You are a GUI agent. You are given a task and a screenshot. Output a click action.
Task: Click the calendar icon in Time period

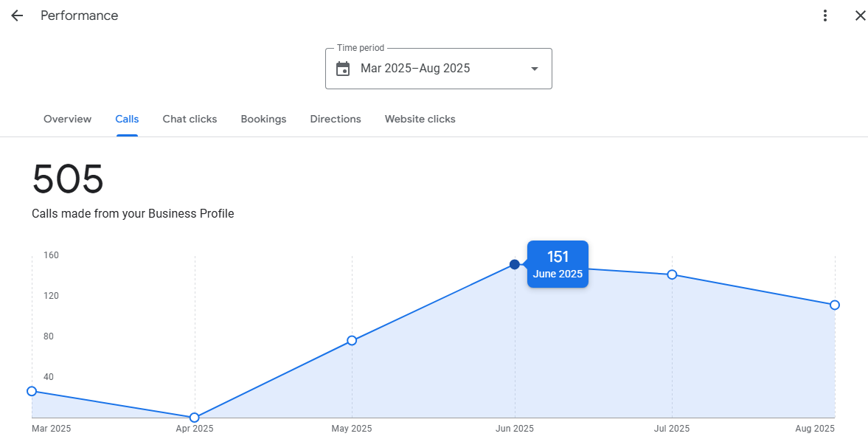coord(343,69)
